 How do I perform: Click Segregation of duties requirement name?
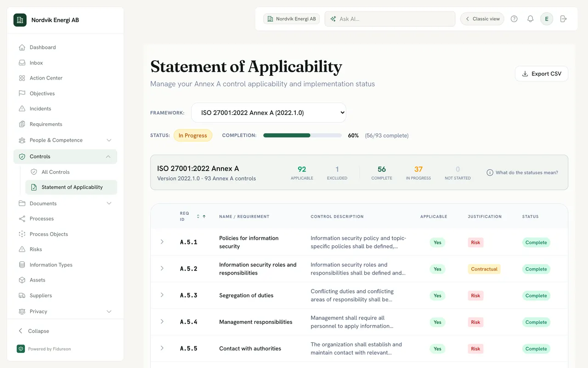(246, 295)
